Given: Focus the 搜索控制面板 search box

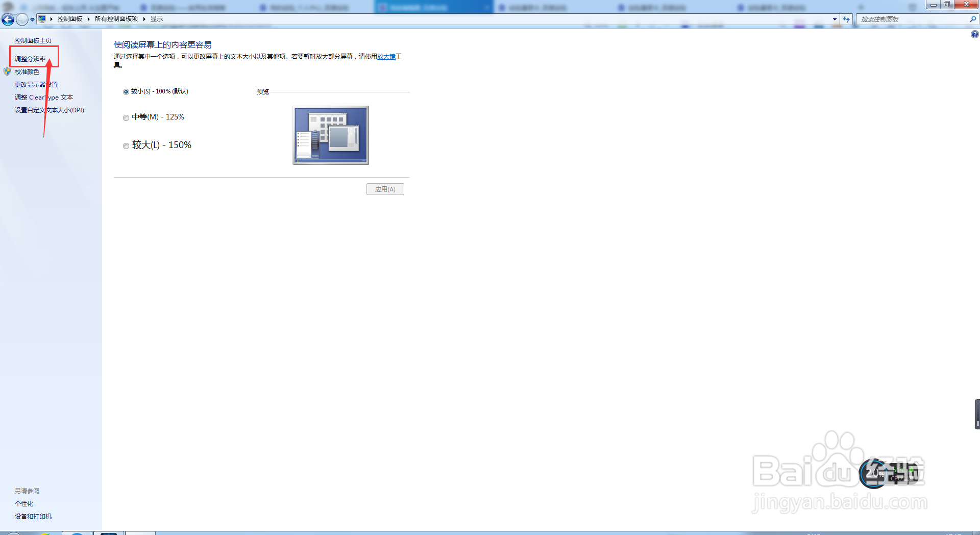Looking at the screenshot, I should coord(913,19).
